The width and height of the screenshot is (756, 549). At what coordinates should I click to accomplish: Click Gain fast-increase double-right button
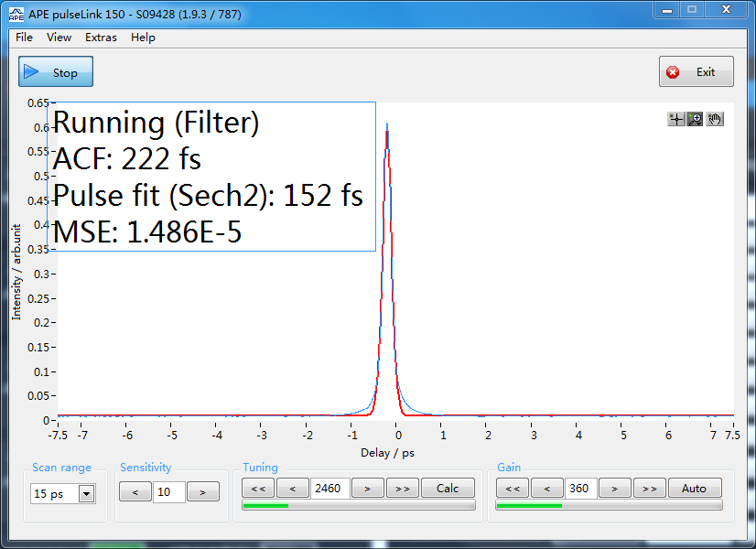(650, 489)
